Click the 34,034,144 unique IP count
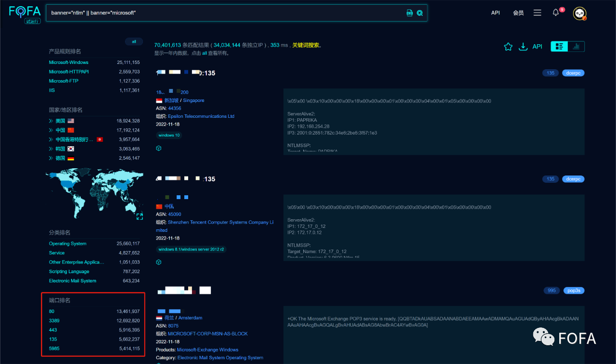616x364 pixels. (x=227, y=45)
